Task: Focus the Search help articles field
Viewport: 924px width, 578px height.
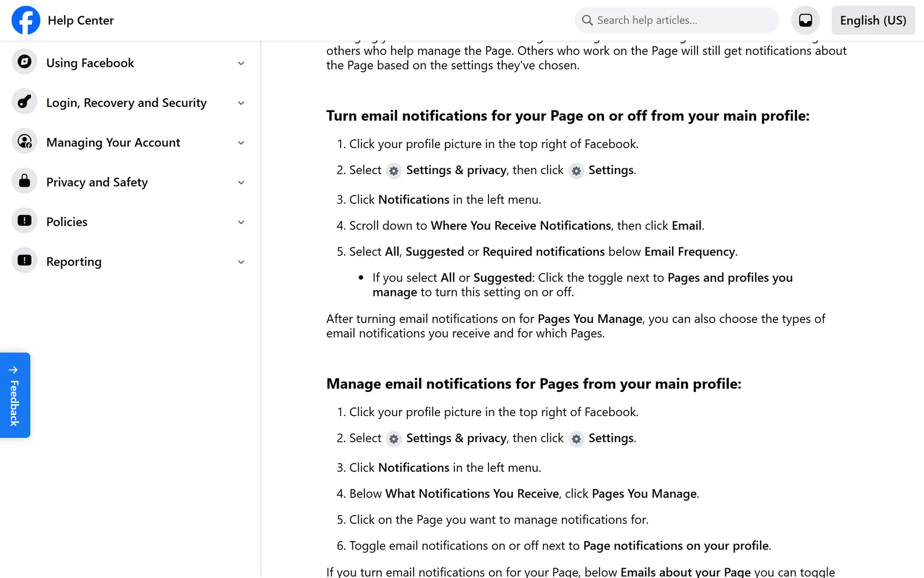Action: [677, 20]
